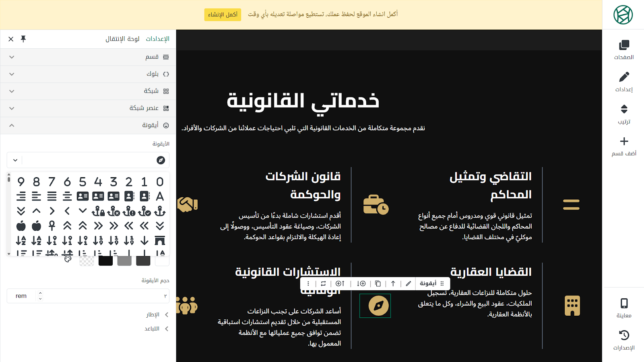This screenshot has height=362, width=644.
Task: Click the pin icon in settings panel header
Action: coord(23,39)
